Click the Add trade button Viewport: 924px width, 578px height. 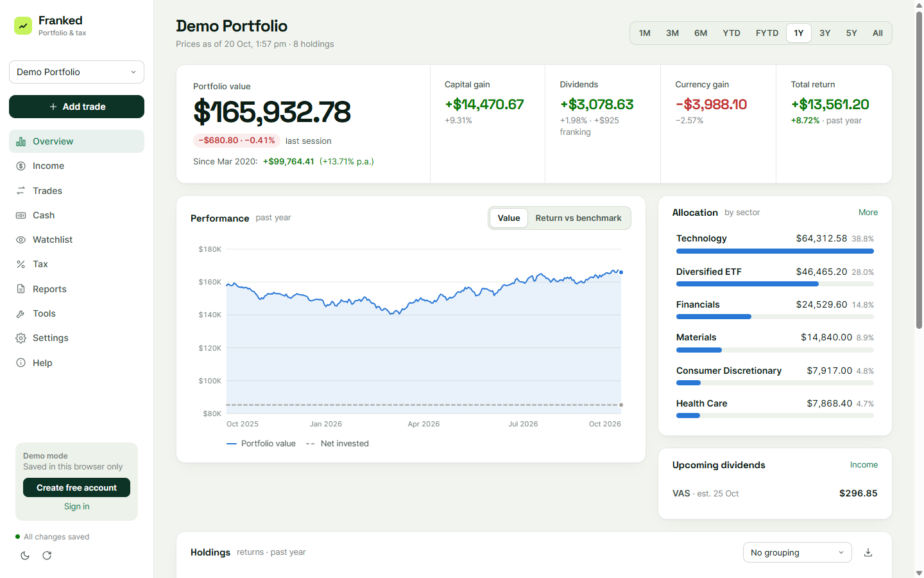(x=76, y=107)
